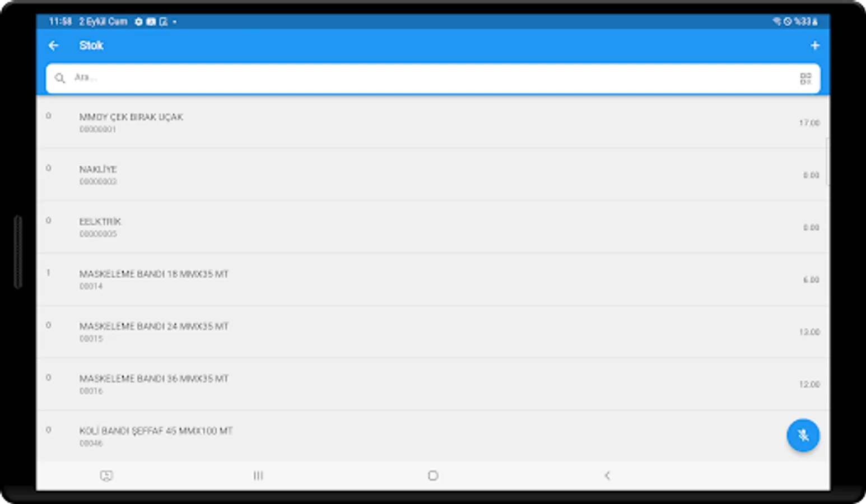
Task: Click the list scrollbar on right edge
Action: tap(827, 161)
